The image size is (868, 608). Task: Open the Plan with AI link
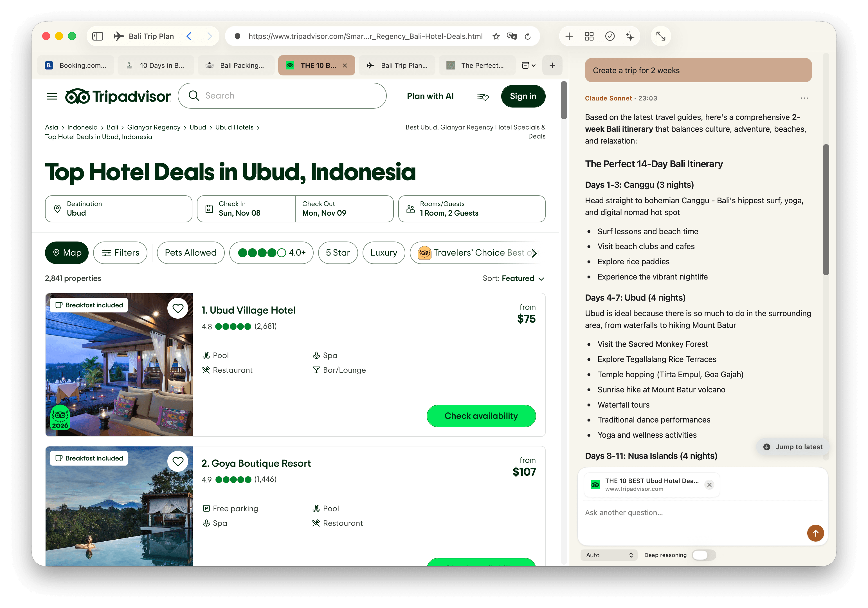pos(430,96)
